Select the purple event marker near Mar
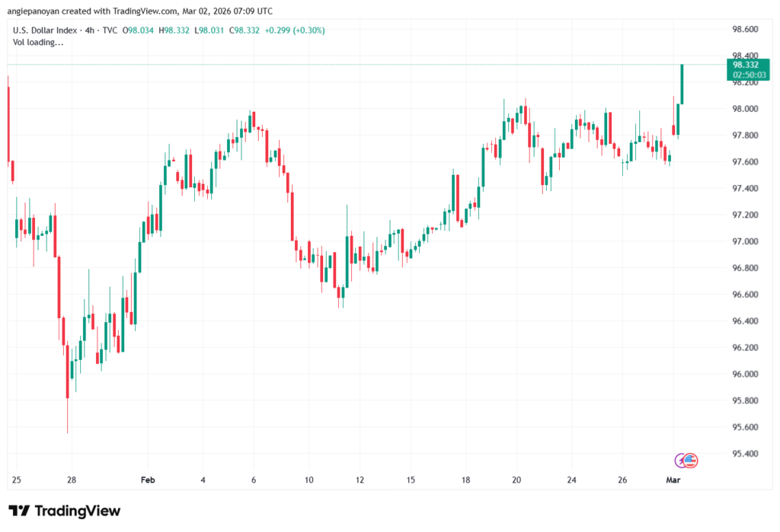780x532 pixels. coord(679,459)
